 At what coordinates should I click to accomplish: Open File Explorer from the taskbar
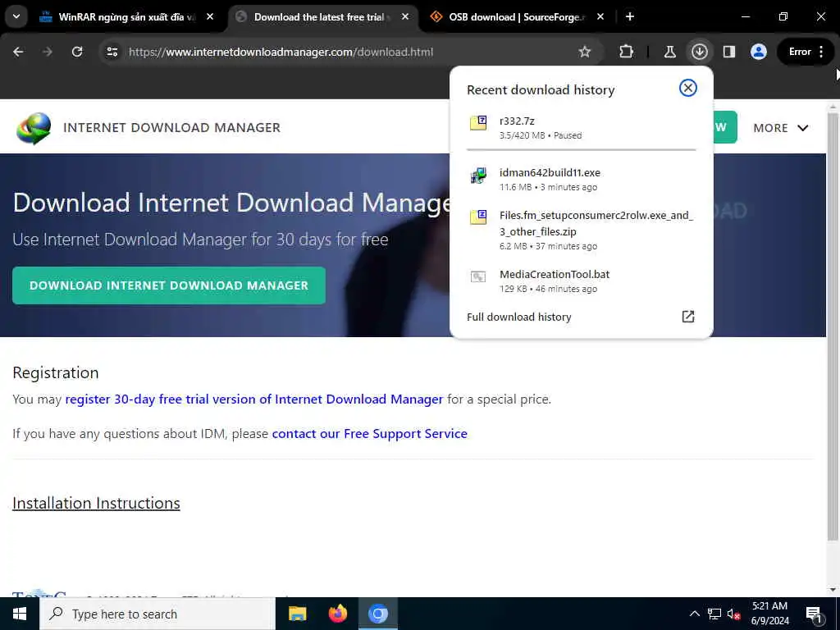click(297, 614)
